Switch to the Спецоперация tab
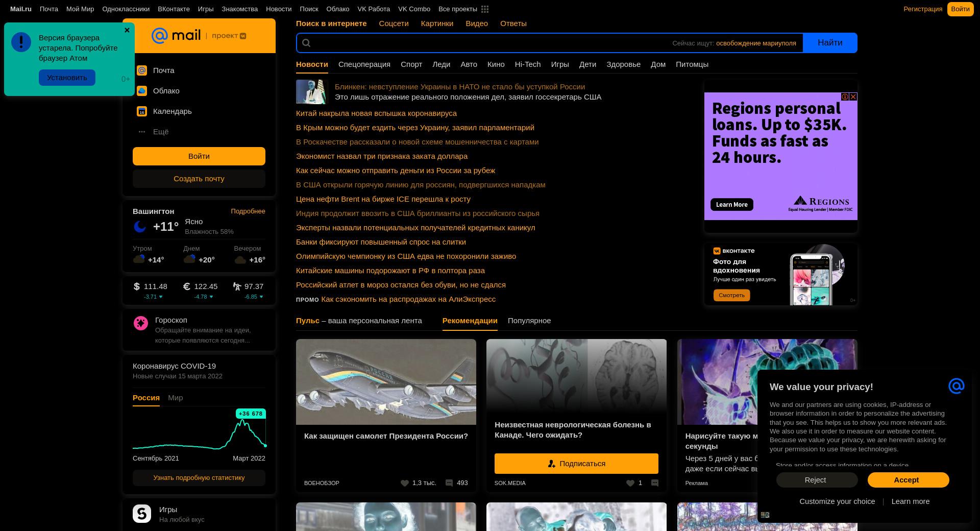Screen dimensions: 980x531 click(364, 64)
